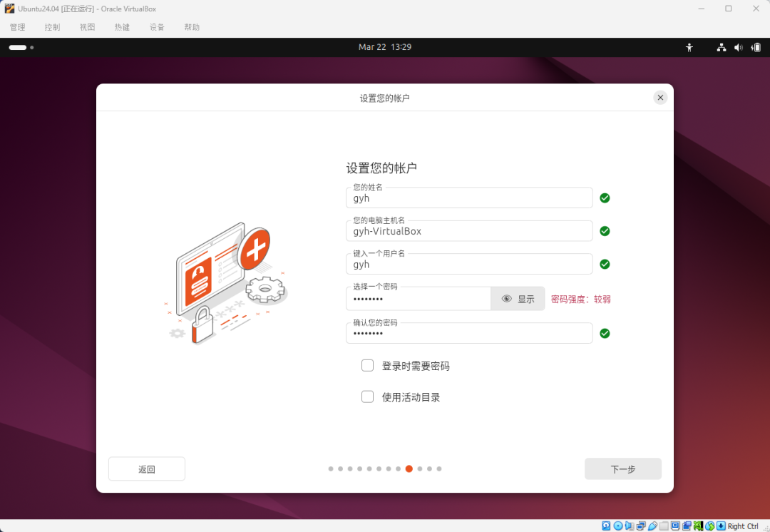Click the optical drive icon in VirtualBox status bar

coord(616,526)
